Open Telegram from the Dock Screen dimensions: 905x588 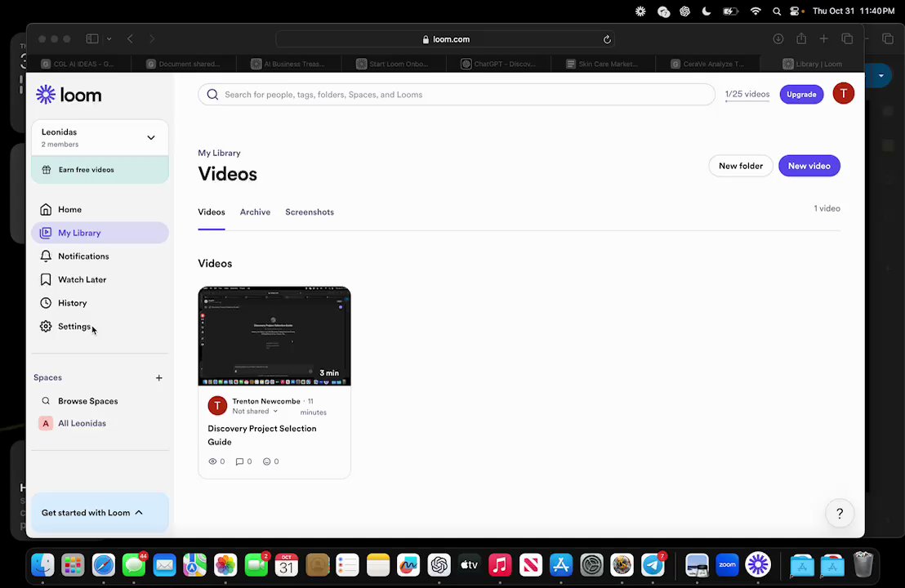pos(653,565)
